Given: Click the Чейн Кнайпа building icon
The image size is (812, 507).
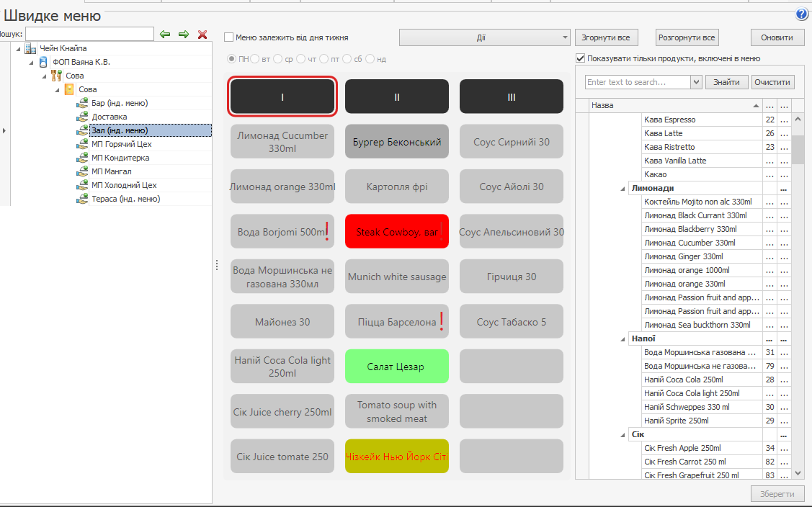Looking at the screenshot, I should point(30,48).
